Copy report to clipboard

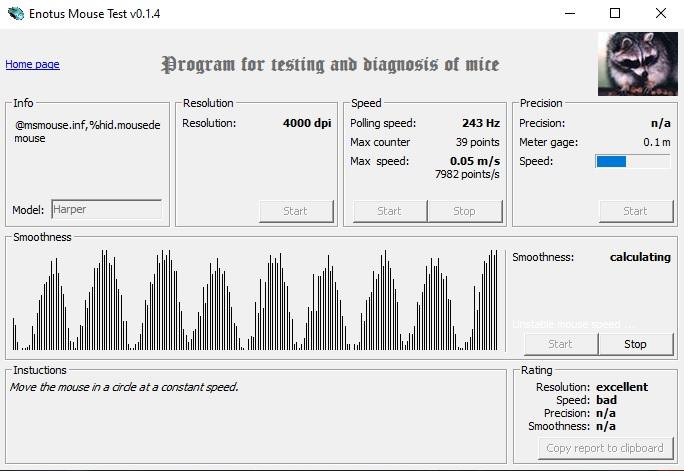pyautogui.click(x=606, y=448)
